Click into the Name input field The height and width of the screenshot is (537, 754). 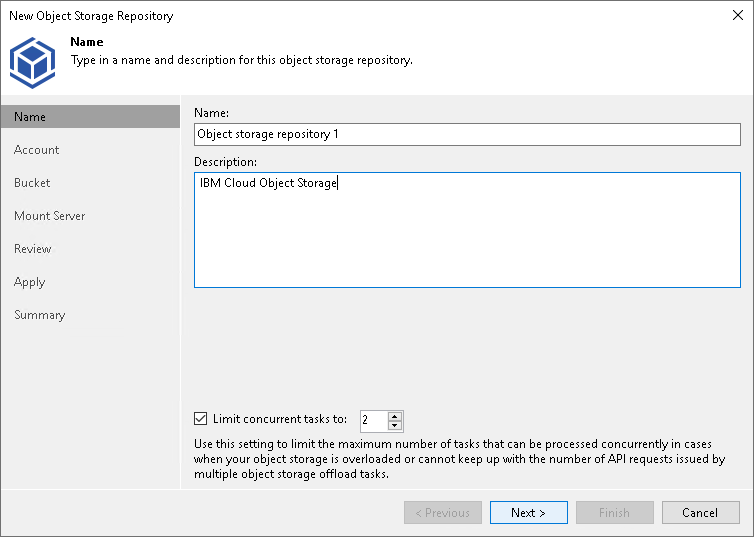point(467,134)
